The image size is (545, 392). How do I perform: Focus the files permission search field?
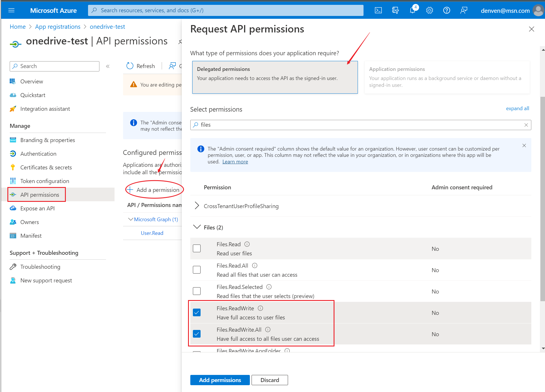(361, 125)
